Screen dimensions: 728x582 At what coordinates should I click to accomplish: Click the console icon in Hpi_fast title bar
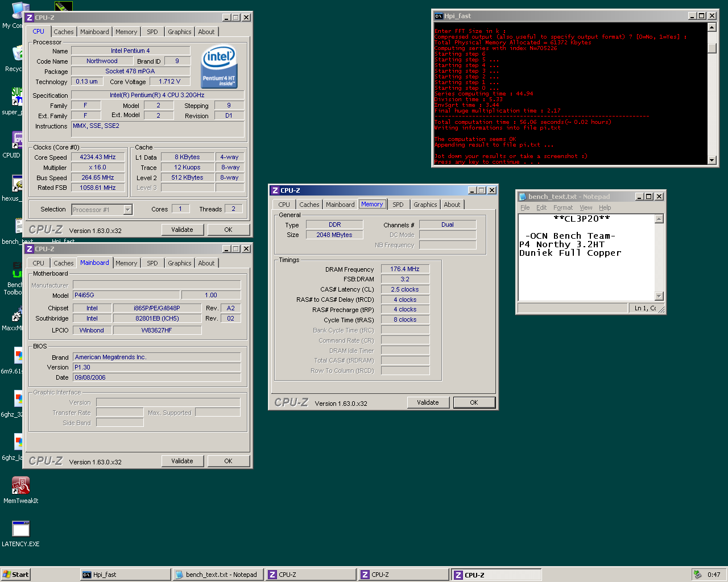tap(439, 16)
